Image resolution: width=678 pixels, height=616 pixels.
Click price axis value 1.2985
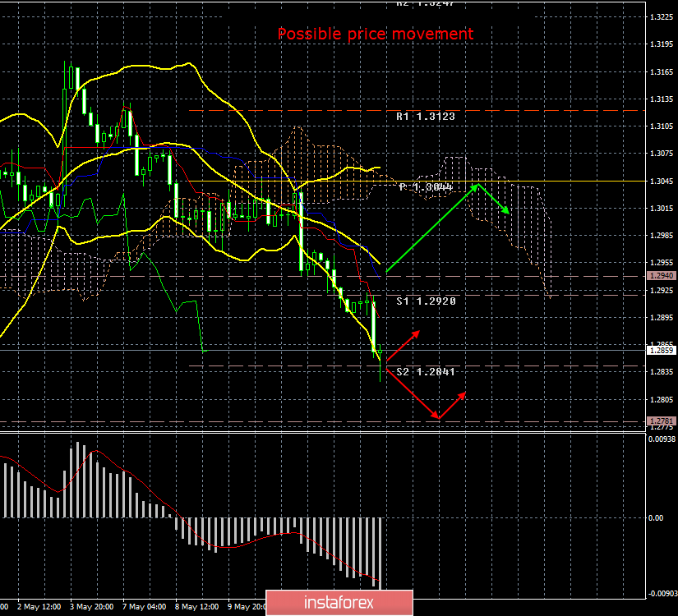coord(662,236)
